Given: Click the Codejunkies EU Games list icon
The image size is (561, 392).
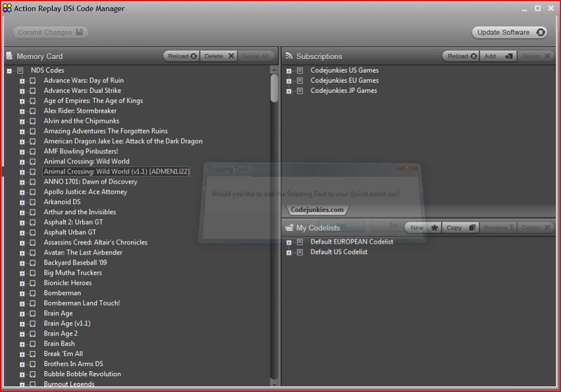Looking at the screenshot, I should [x=300, y=81].
